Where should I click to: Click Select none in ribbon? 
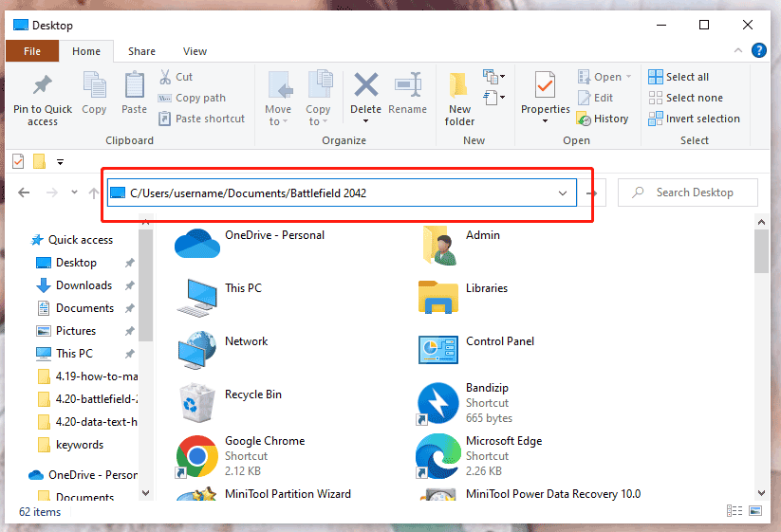pos(685,98)
